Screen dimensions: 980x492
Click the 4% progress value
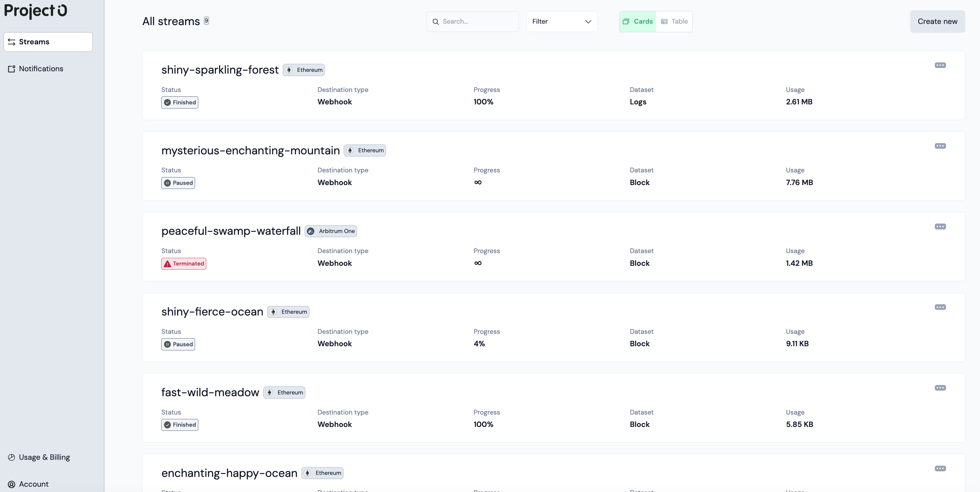[479, 344]
